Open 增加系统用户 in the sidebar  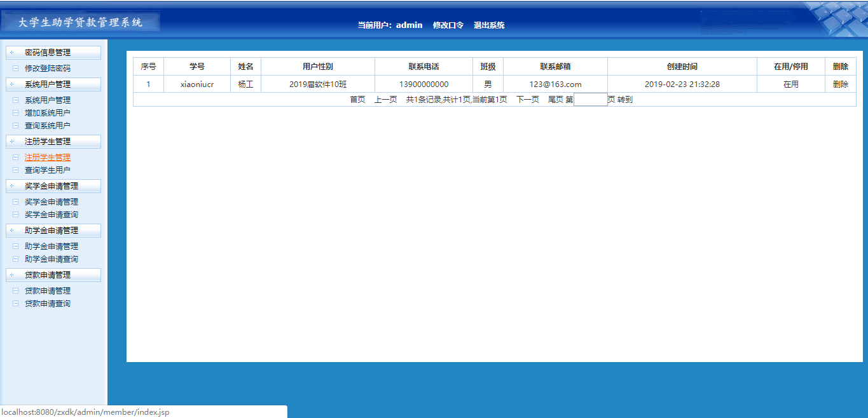point(48,113)
